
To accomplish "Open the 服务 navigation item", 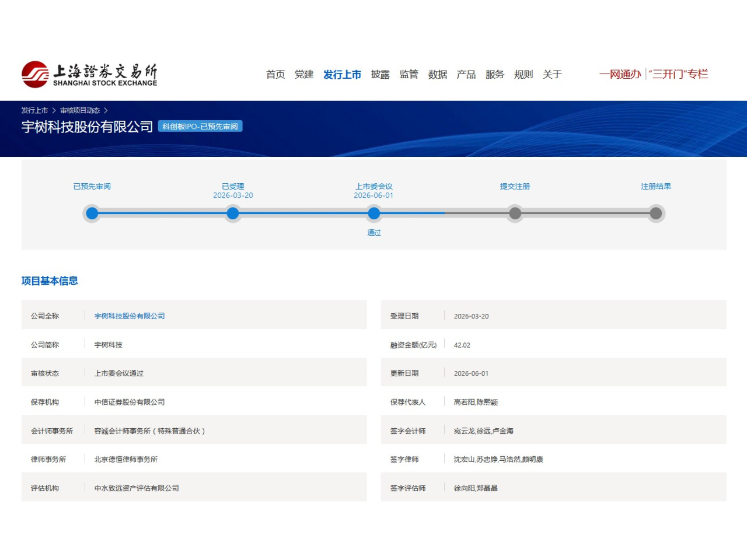I will [x=495, y=75].
